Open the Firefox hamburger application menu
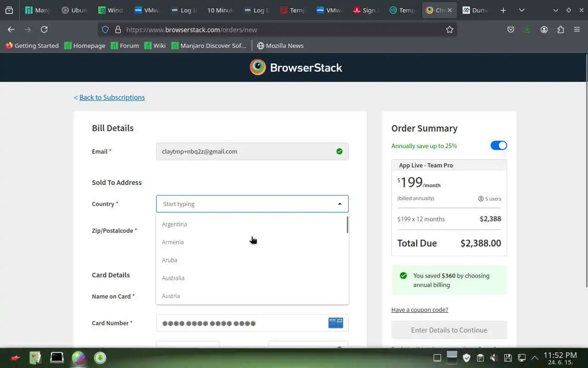This screenshot has width=588, height=368. coord(577,29)
